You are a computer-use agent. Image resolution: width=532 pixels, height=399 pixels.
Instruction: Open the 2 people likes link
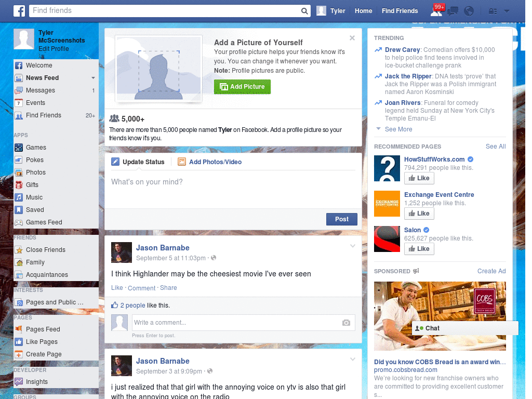click(132, 305)
